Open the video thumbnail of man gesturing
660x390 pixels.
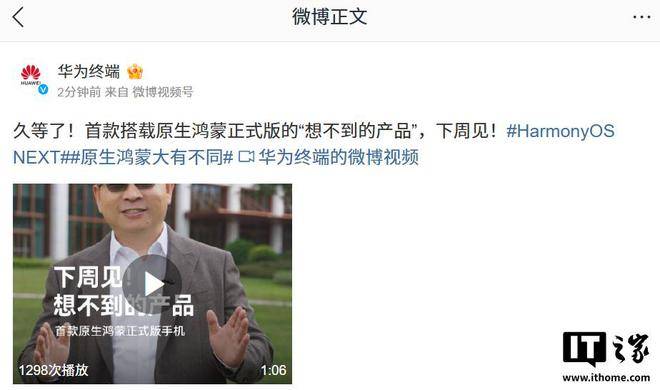point(152,284)
